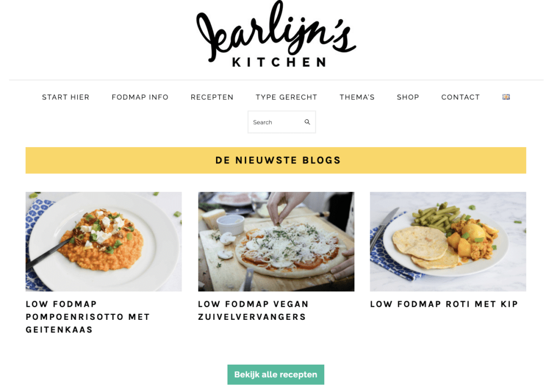
Task: Open the CONTACT page
Action: 460,97
